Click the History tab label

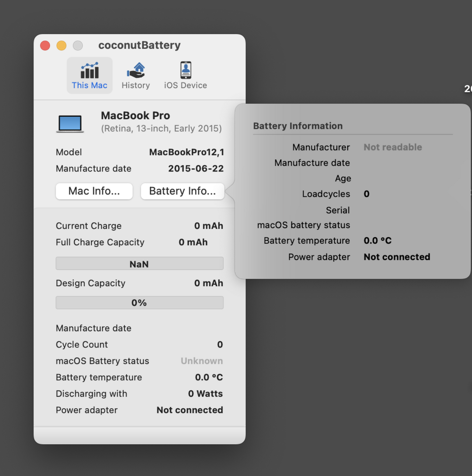point(136,85)
